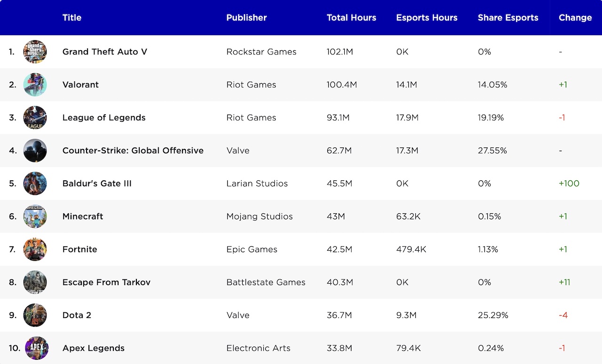Select Battlestate Games publisher cell
602x364 pixels.
click(x=266, y=282)
